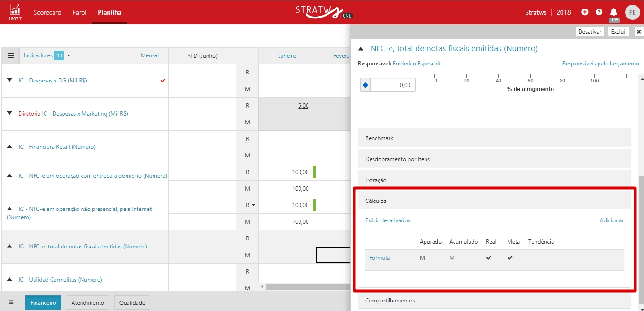Open Responsáveis pelo lançamento link

pyautogui.click(x=601, y=64)
